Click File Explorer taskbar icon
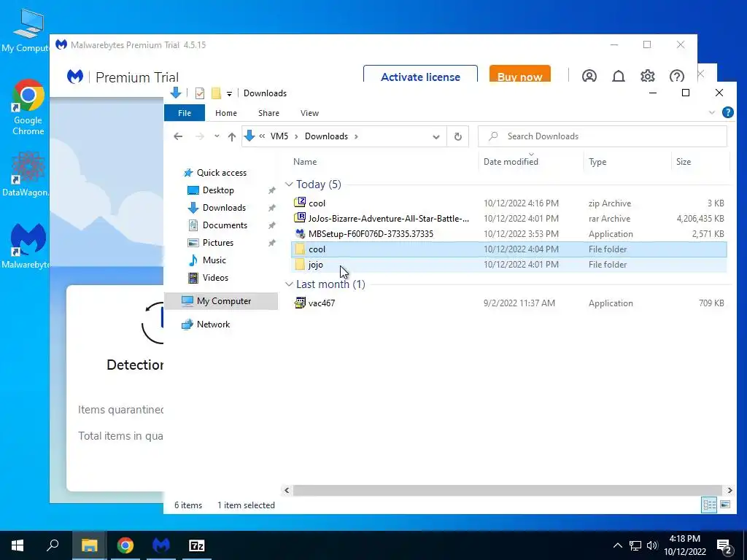This screenshot has width=747, height=560. coord(89,545)
